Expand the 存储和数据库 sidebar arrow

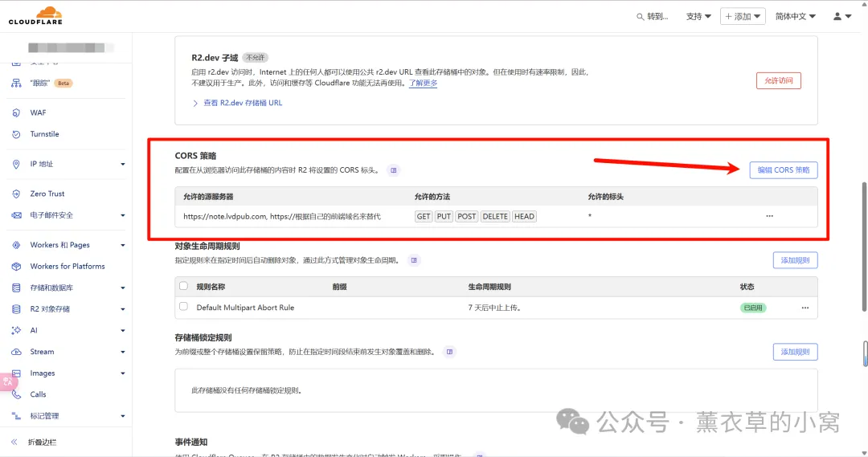(123, 288)
